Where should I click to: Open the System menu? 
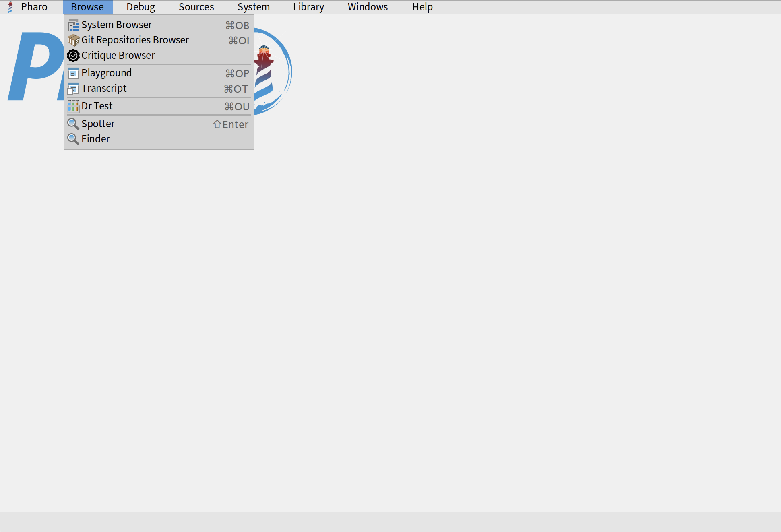tap(253, 7)
